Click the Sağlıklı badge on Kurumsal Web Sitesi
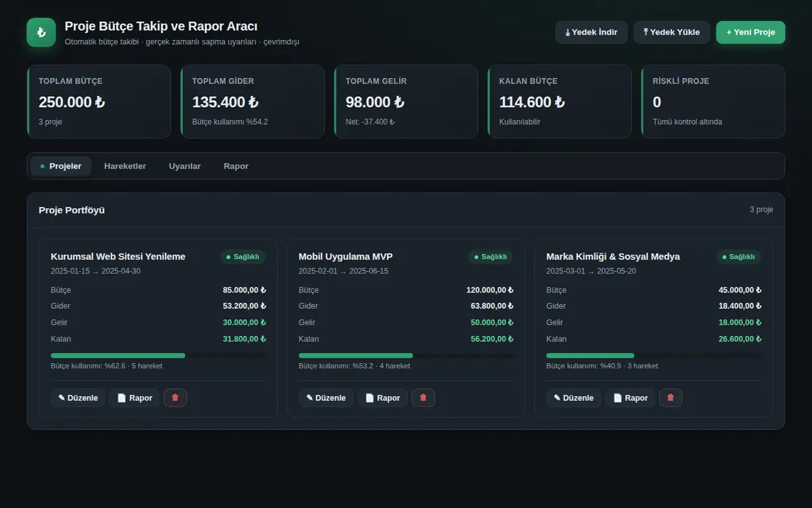Image resolution: width=812 pixels, height=508 pixels. [243, 257]
